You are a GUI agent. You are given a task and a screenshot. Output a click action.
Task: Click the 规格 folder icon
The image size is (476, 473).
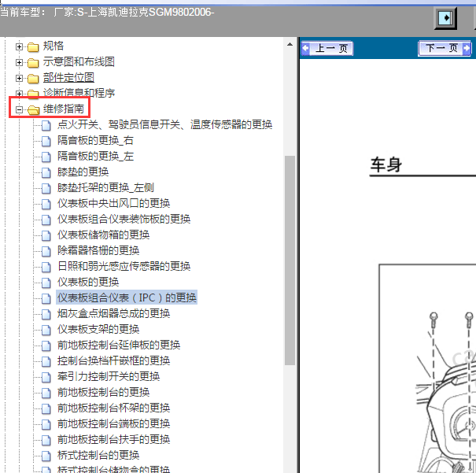[x=33, y=47]
